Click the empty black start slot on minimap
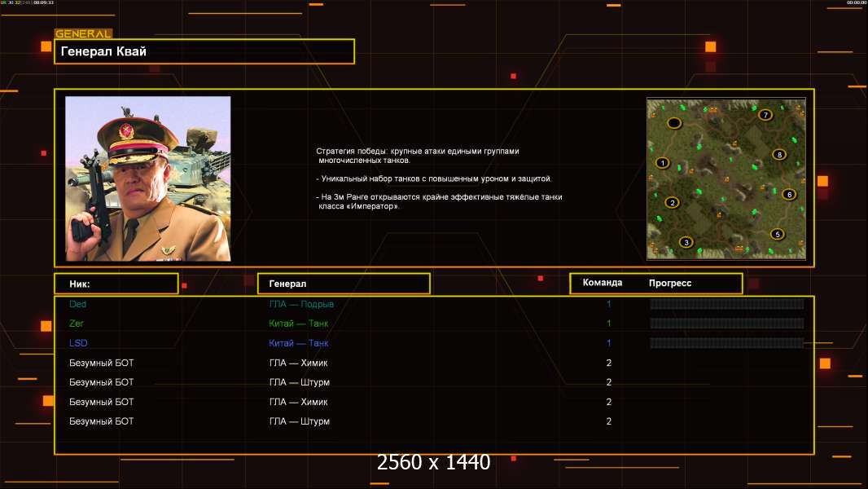868x489 pixels. (x=673, y=123)
